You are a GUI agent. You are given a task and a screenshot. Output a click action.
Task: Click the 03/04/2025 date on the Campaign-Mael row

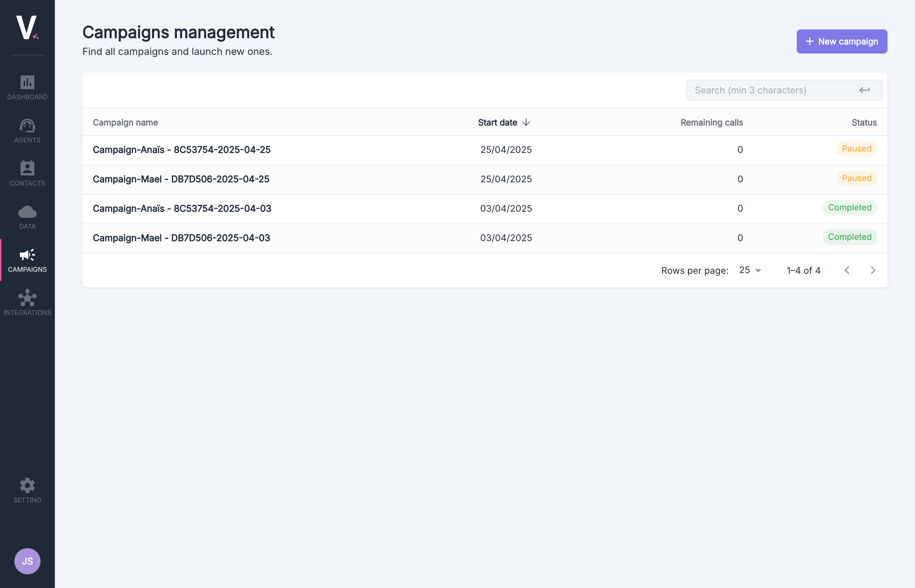tap(506, 238)
